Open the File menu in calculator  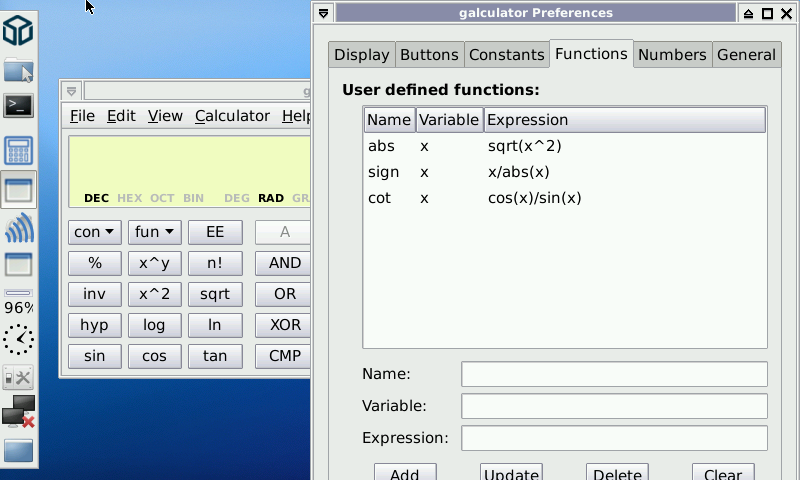pyautogui.click(x=82, y=116)
